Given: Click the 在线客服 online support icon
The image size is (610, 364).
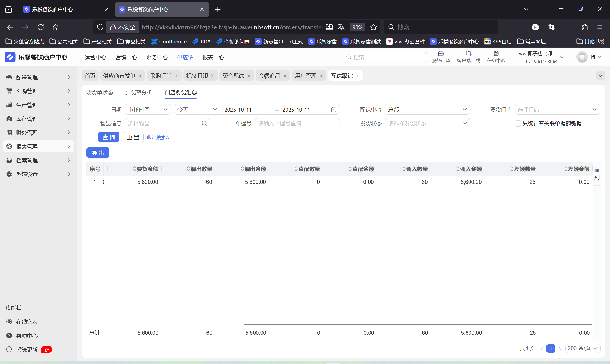Looking at the screenshot, I should pyautogui.click(x=9, y=322).
